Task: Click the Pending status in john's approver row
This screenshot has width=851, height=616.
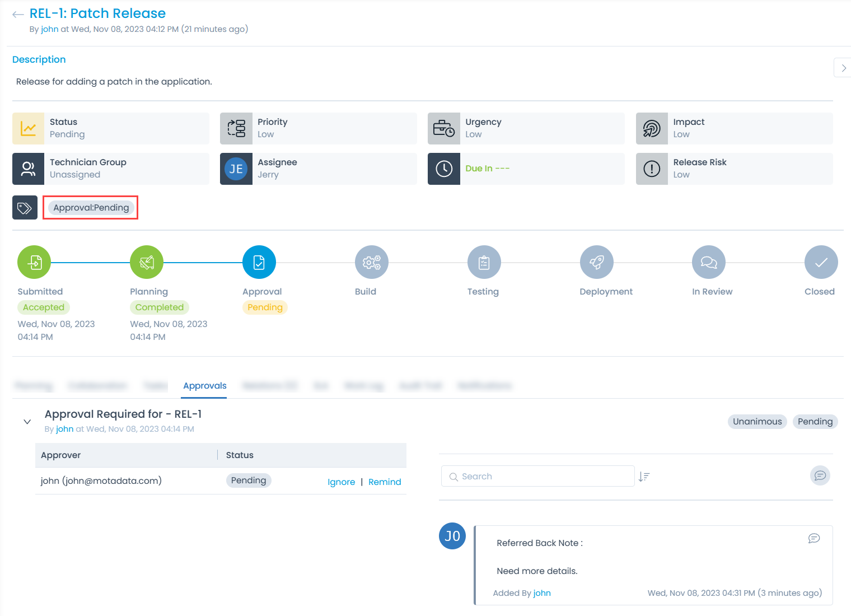Action: click(249, 480)
